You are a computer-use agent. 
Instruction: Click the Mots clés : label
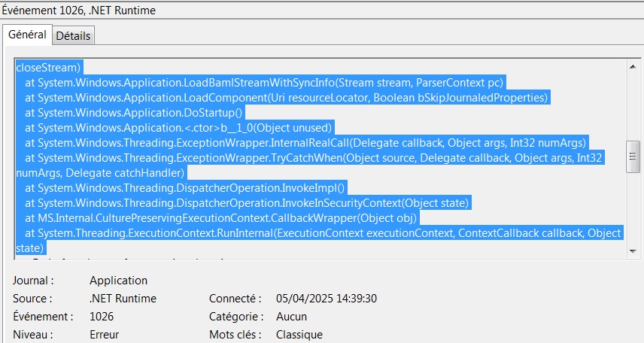[x=235, y=335]
